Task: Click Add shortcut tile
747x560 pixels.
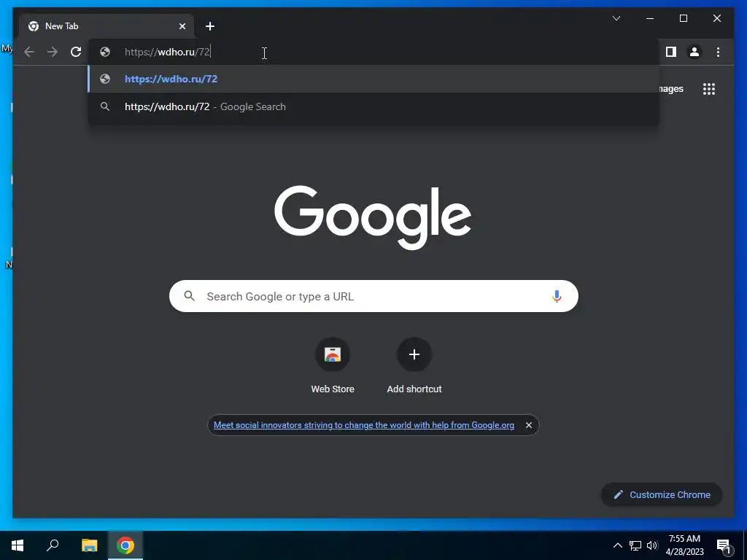Action: tap(414, 366)
